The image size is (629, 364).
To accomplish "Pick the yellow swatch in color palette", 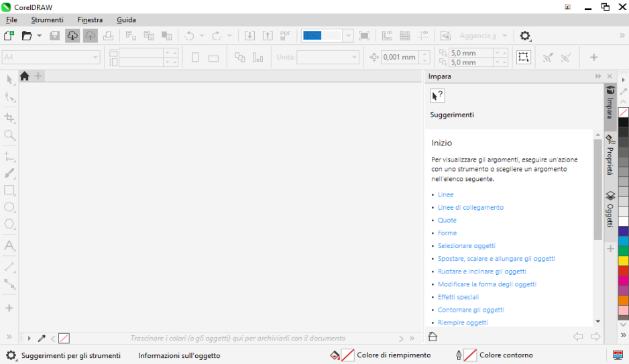I will click(x=624, y=261).
